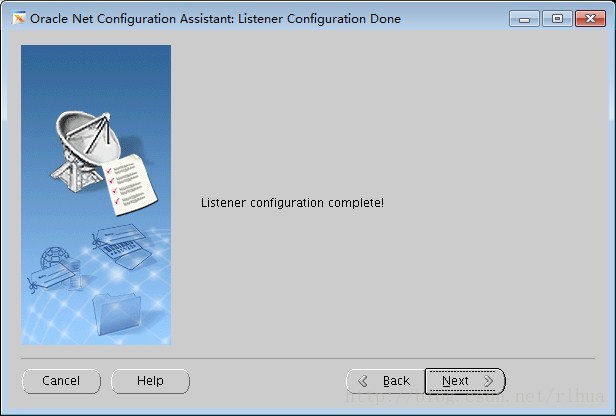
Task: Close the Oracle Net Configuration window
Action: [x=590, y=18]
